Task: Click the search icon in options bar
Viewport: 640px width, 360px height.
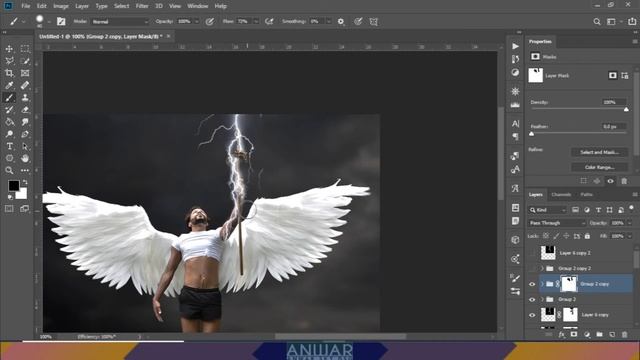Action: (x=597, y=22)
